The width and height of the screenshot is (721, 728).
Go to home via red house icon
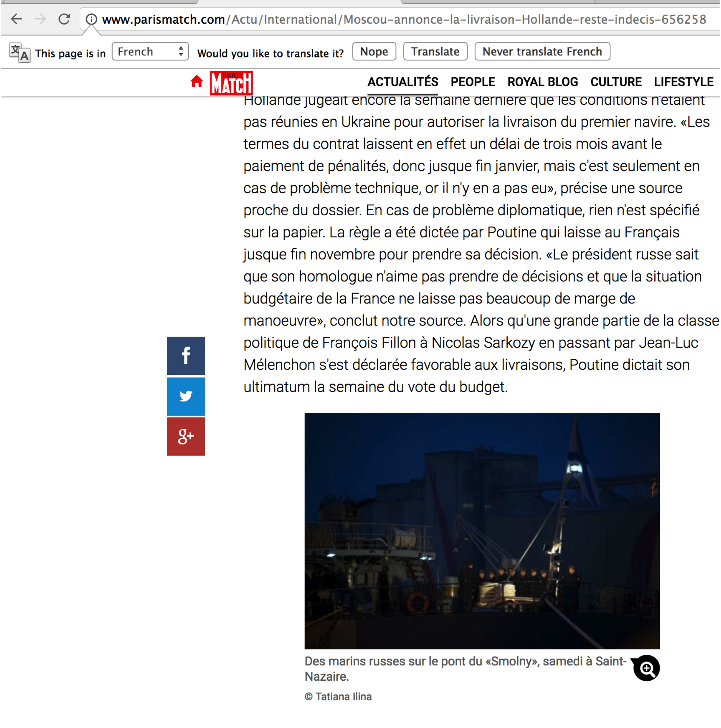197,81
